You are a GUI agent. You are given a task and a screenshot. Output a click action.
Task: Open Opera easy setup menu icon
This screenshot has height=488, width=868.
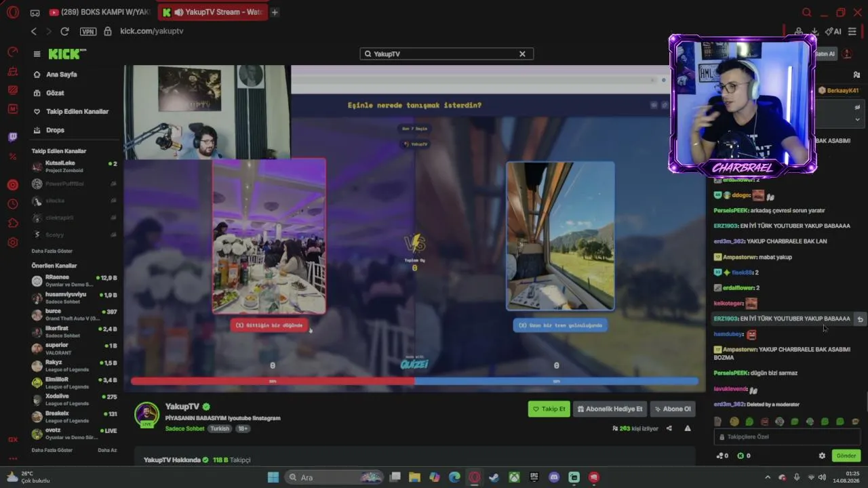point(852,31)
